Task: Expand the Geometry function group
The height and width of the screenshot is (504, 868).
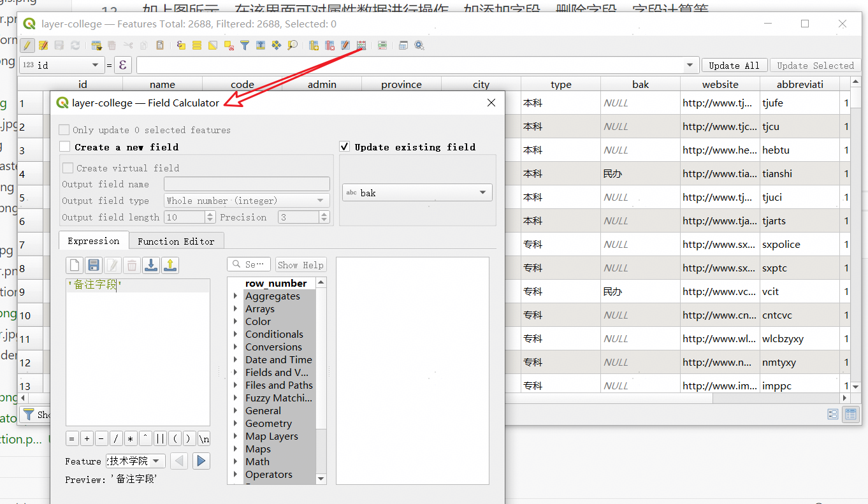Action: point(236,424)
